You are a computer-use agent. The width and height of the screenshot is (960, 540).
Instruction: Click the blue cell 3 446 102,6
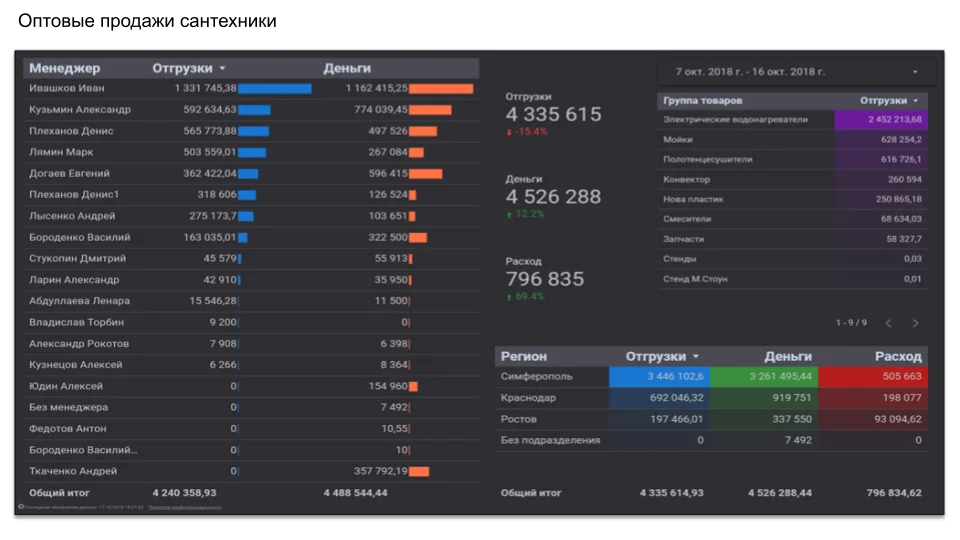[x=659, y=377]
